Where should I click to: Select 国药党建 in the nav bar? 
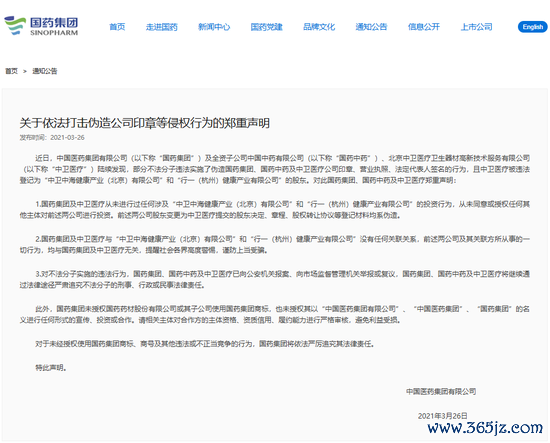pyautogui.click(x=267, y=27)
